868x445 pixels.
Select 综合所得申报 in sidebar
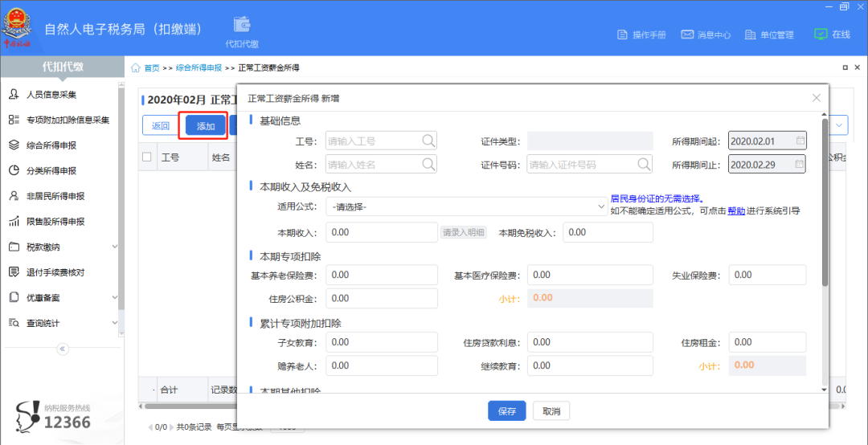(51, 145)
